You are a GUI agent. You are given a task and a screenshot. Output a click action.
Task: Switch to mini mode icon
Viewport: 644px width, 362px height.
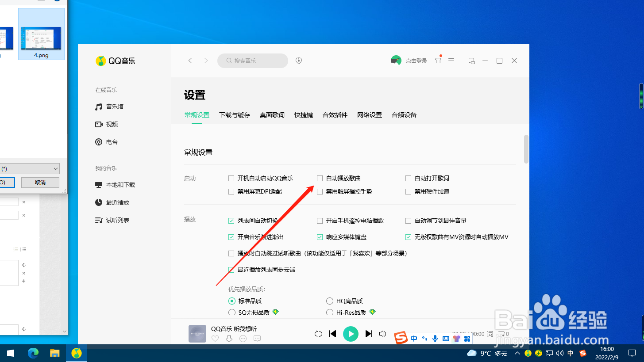(x=472, y=61)
